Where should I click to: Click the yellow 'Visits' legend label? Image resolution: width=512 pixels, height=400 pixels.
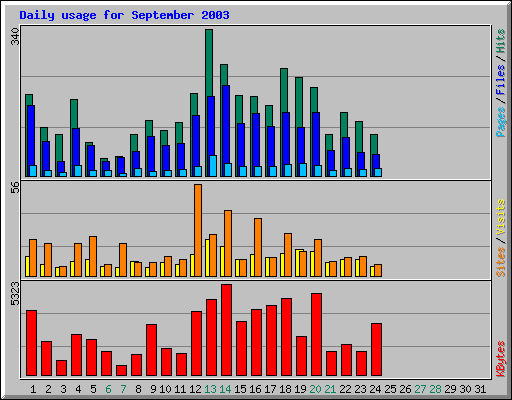501,217
